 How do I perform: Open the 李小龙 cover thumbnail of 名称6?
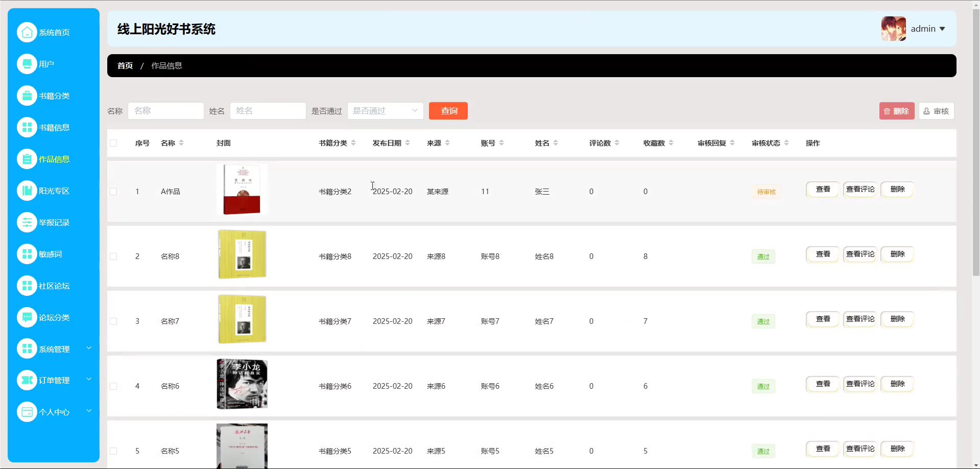coord(242,384)
